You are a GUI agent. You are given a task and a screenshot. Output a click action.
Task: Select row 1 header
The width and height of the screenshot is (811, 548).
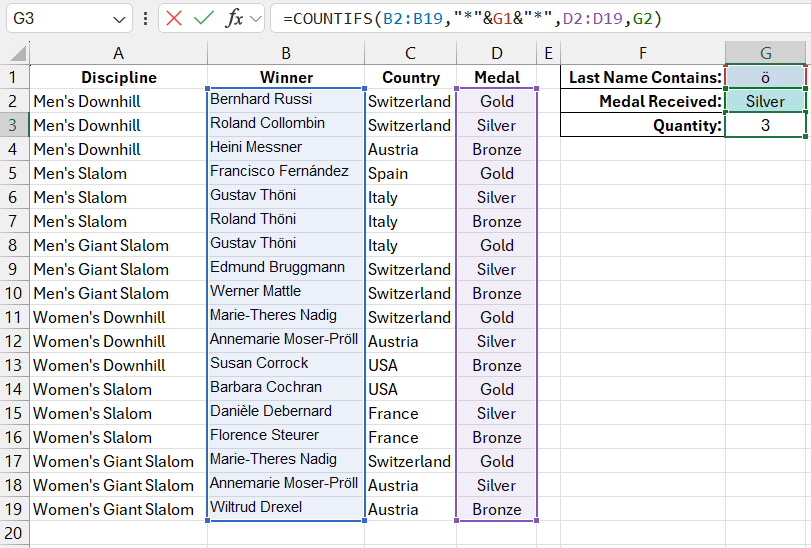coord(14,77)
